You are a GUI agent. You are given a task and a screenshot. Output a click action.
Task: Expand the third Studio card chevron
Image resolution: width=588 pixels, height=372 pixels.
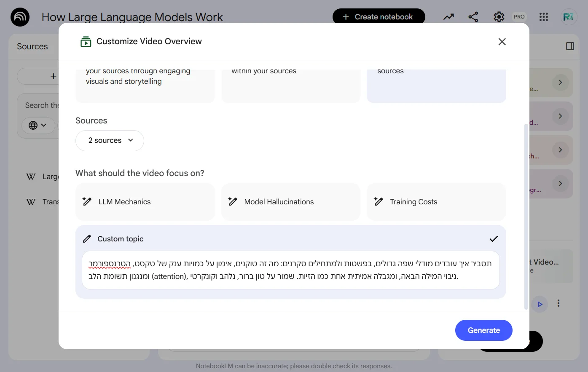click(560, 150)
